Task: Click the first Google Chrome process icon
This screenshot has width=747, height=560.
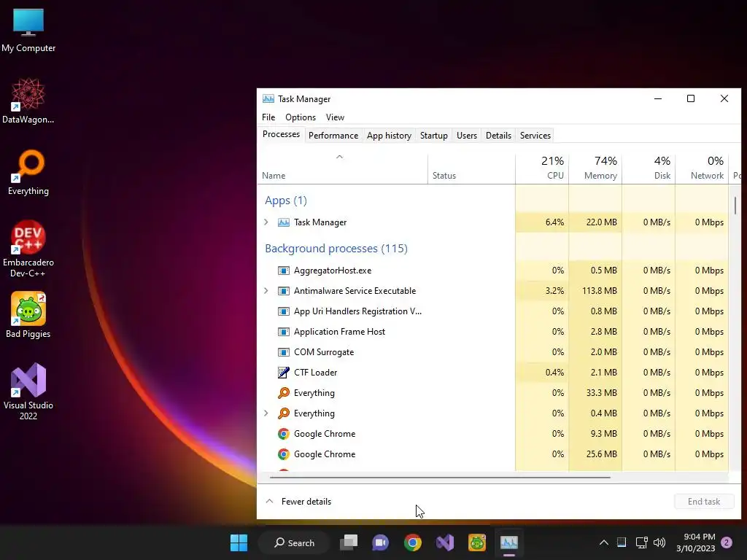Action: click(x=284, y=434)
